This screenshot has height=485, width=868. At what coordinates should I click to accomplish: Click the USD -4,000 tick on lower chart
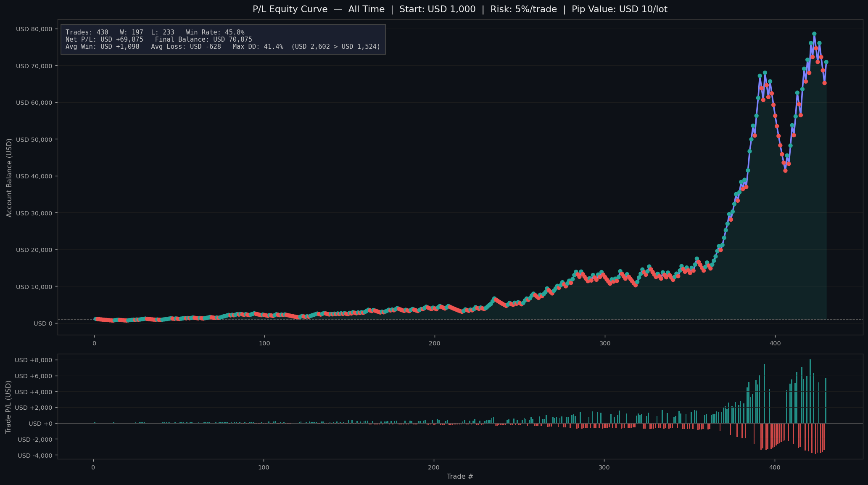35,456
